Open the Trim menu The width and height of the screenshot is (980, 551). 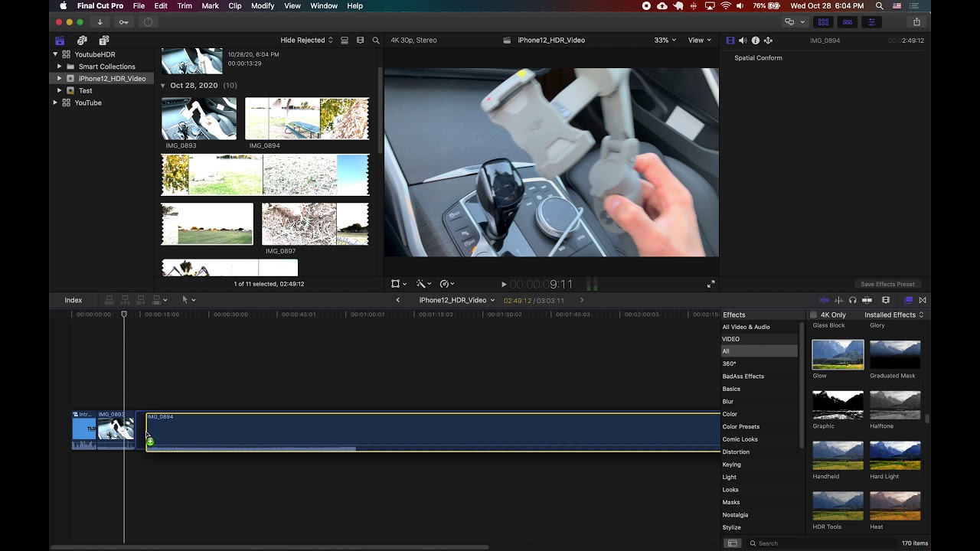click(x=185, y=6)
